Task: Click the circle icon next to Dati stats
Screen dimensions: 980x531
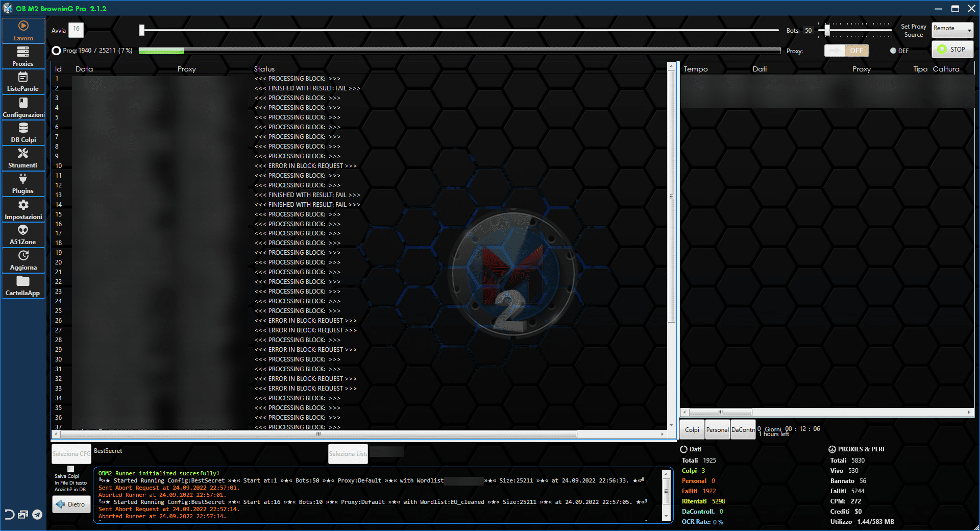Action: pos(684,449)
